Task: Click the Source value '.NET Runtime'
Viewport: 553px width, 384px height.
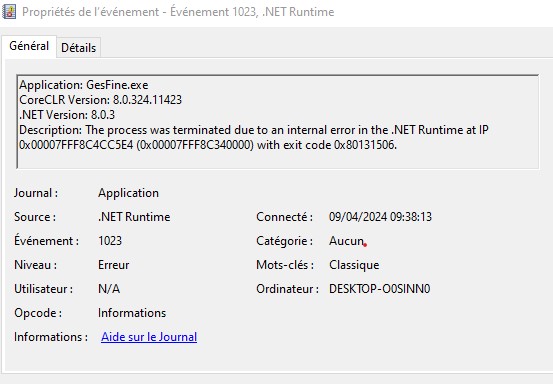Action: (134, 217)
